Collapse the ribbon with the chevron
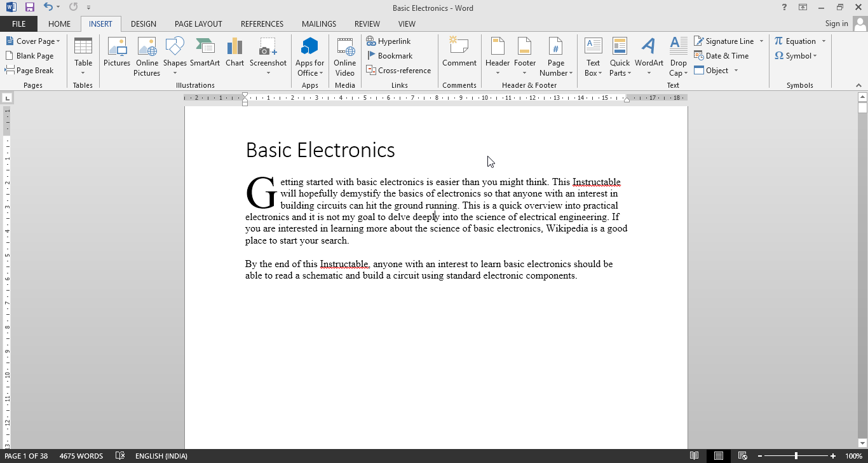This screenshot has height=463, width=868. point(859,85)
